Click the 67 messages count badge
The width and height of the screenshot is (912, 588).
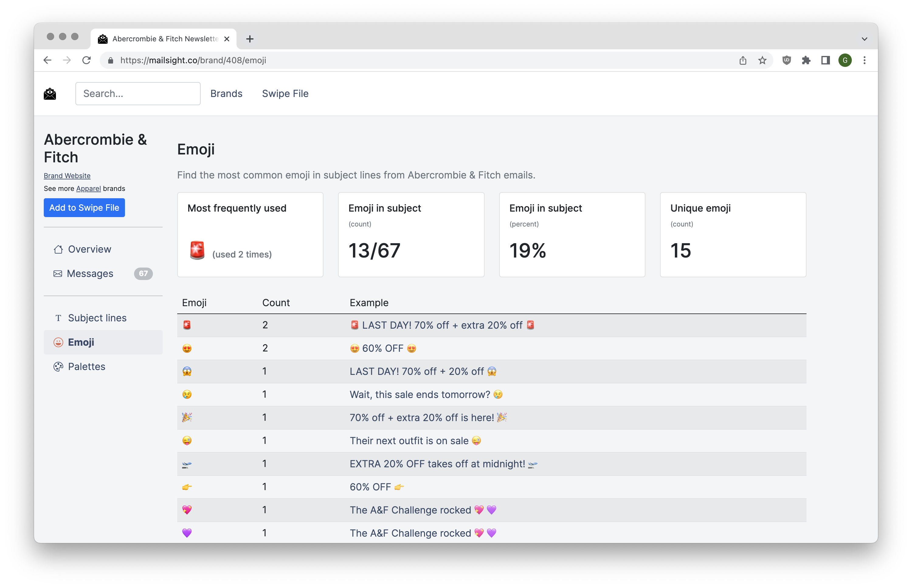(143, 274)
